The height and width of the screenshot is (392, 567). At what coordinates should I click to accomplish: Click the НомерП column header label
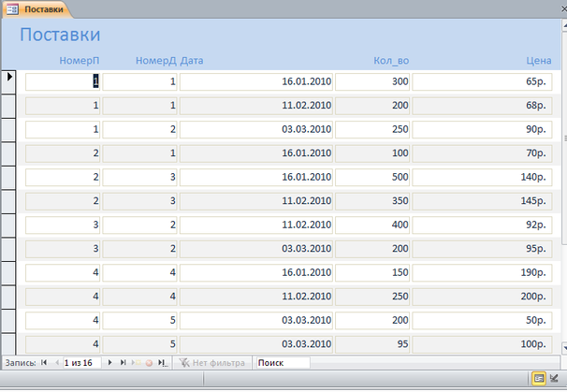pyautogui.click(x=80, y=61)
